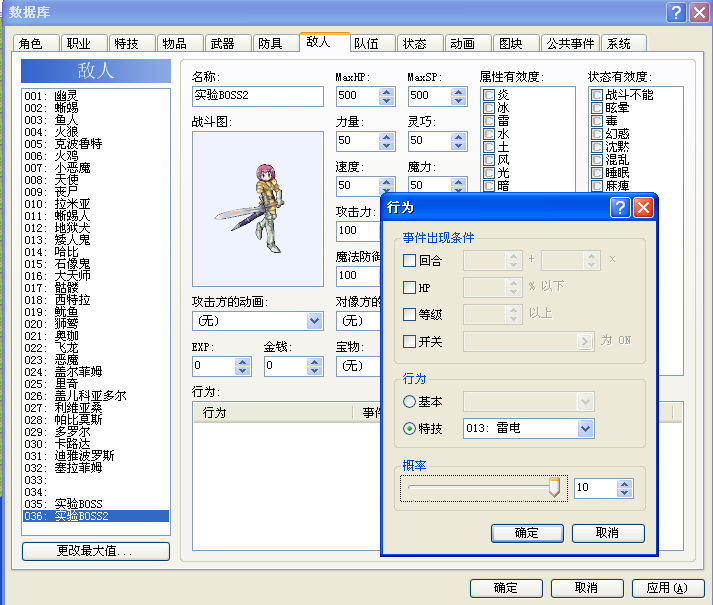Enable the 开关 condition checkbox
713x605 pixels.
pyautogui.click(x=409, y=341)
